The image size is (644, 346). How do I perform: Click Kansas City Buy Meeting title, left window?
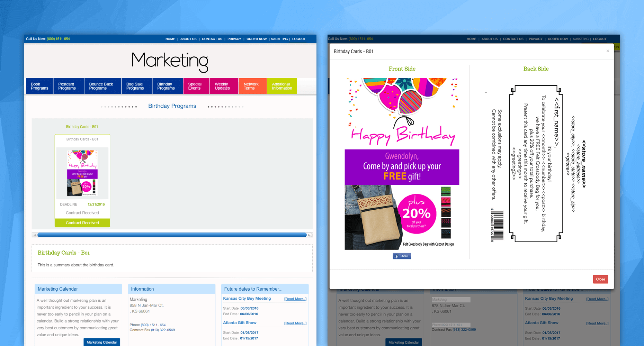[x=247, y=298]
